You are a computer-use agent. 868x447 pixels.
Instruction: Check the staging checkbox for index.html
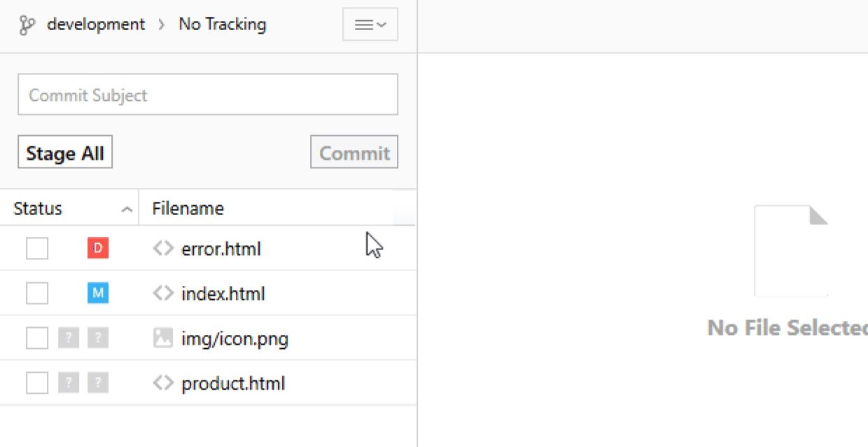click(x=37, y=293)
